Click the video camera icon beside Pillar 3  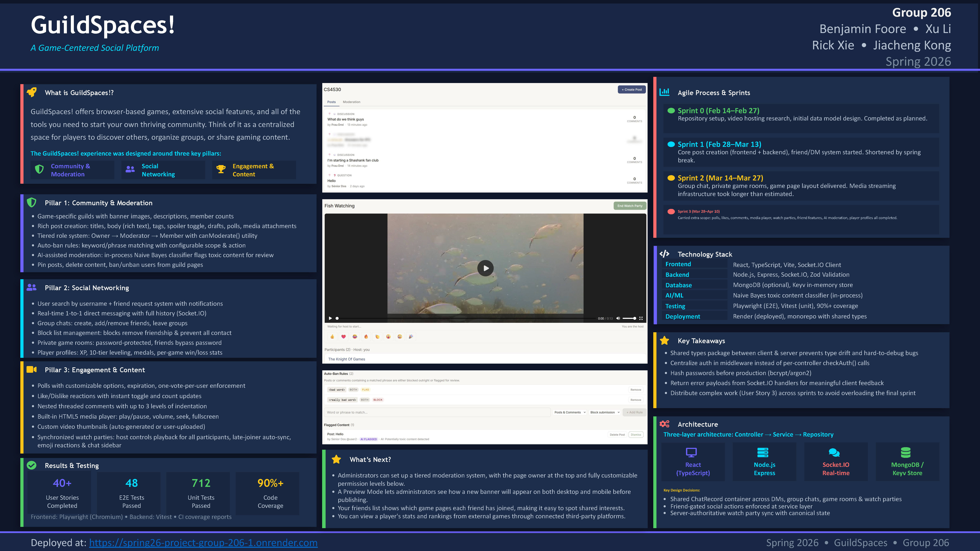click(32, 370)
